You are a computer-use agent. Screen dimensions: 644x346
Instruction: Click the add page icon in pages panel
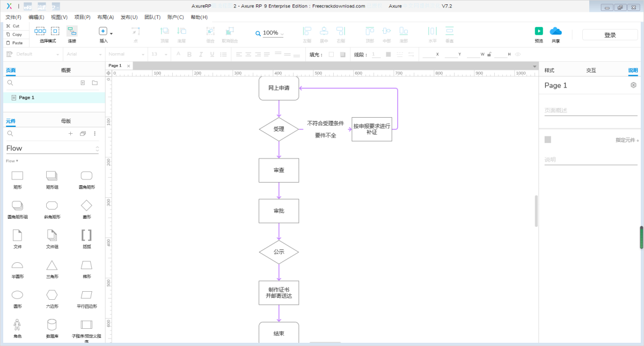point(83,83)
